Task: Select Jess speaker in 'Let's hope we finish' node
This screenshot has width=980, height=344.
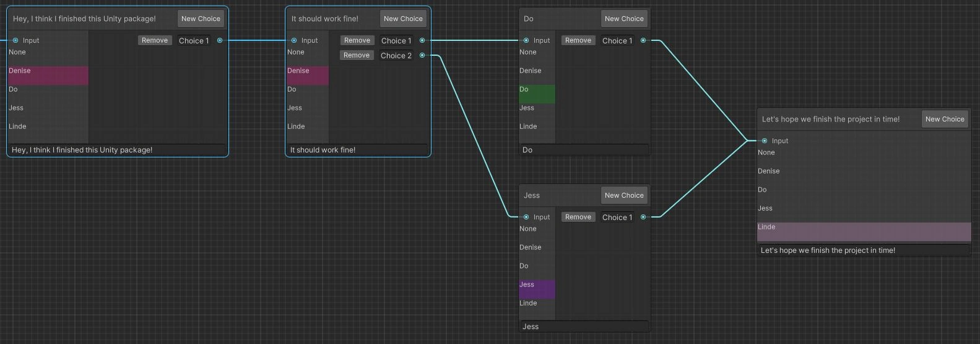Action: 864,213
